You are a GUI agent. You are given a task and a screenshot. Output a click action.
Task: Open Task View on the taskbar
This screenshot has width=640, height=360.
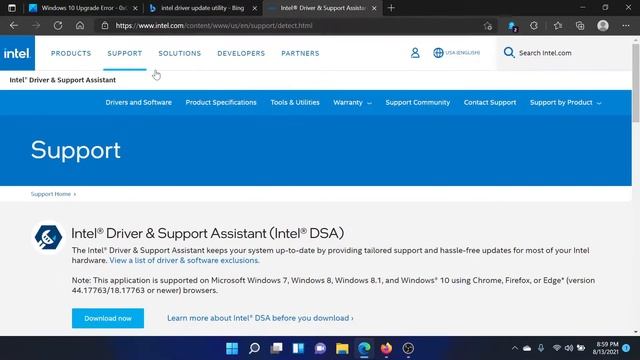(x=276, y=348)
